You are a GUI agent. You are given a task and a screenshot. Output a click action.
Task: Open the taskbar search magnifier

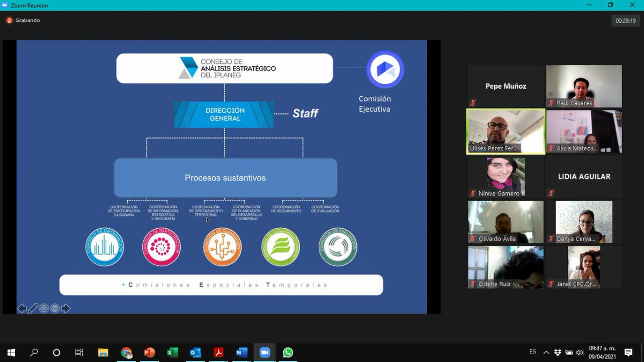click(x=34, y=352)
